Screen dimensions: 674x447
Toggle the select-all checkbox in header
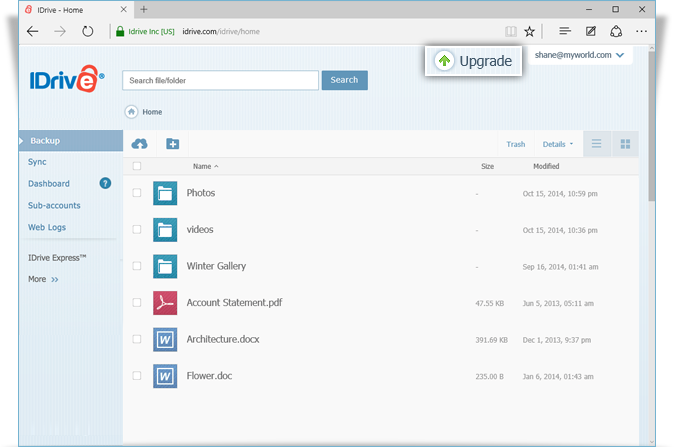tap(137, 166)
